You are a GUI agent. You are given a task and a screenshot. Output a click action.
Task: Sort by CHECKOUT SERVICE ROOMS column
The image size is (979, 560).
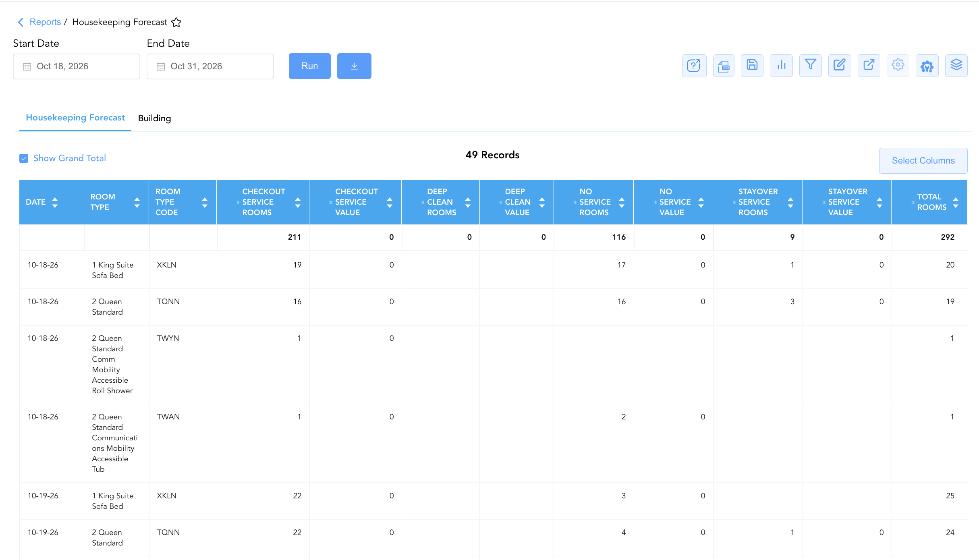(x=298, y=202)
